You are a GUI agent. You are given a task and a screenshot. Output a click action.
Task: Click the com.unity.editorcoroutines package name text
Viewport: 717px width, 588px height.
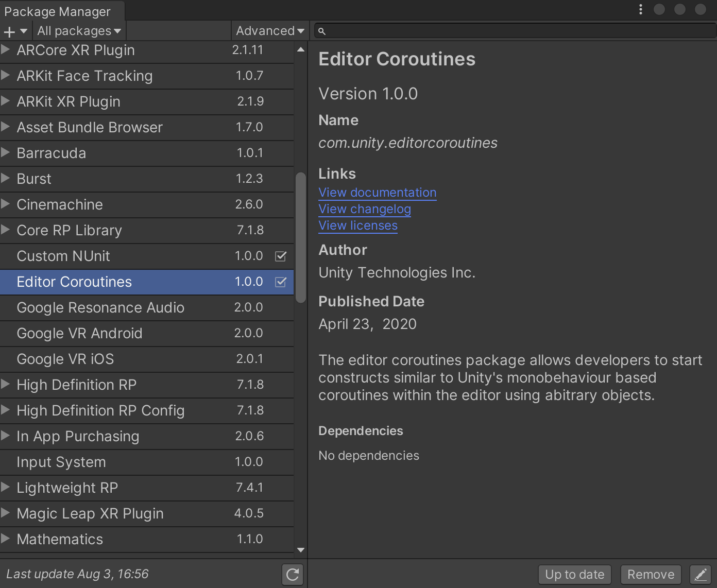click(408, 143)
